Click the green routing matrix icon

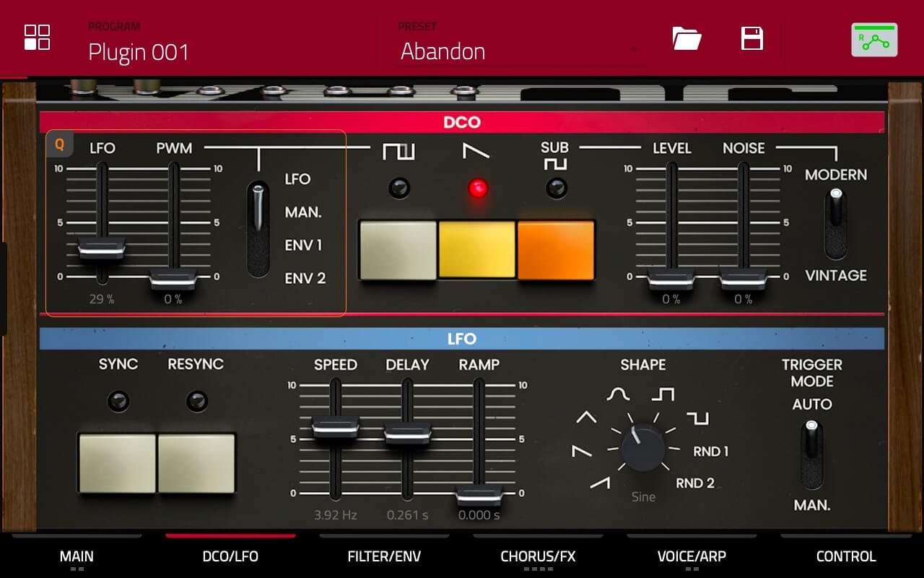pyautogui.click(x=874, y=39)
